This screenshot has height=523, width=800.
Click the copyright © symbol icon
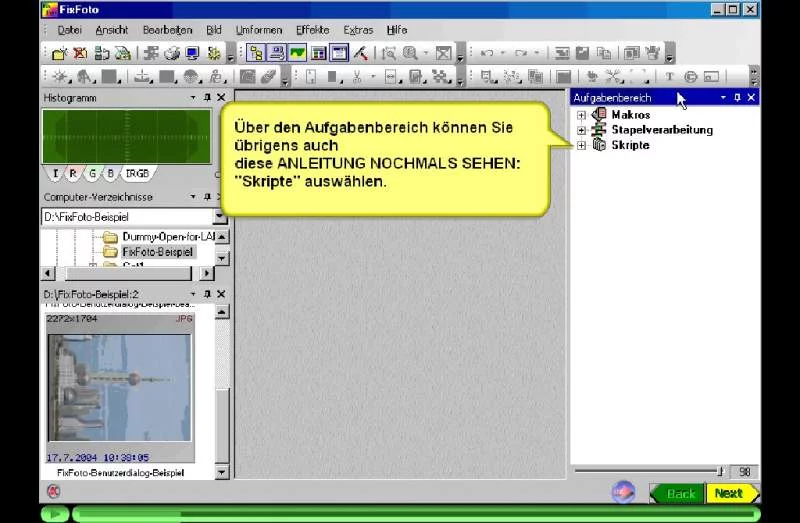click(x=691, y=77)
